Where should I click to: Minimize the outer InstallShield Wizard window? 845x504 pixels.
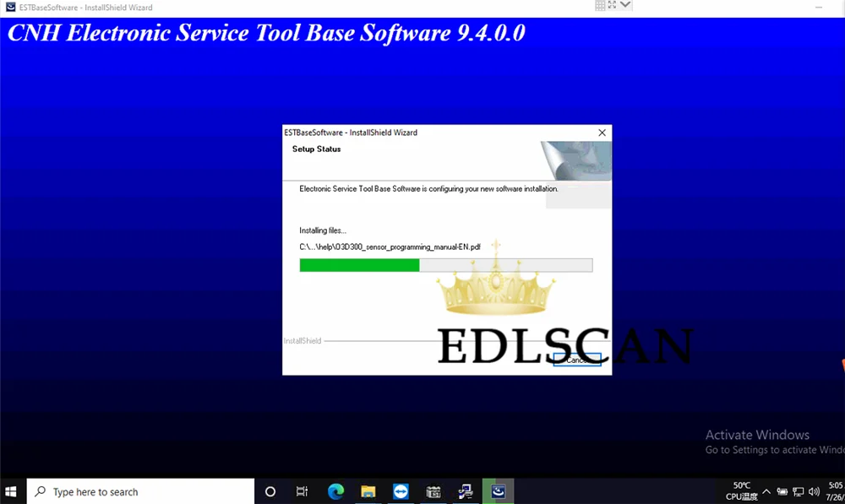[819, 8]
